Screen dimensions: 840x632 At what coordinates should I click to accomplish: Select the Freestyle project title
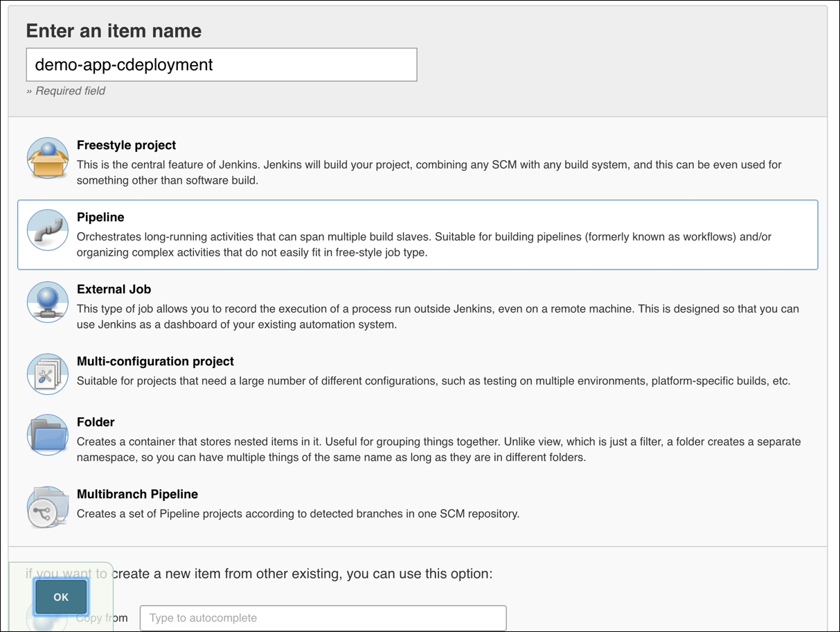(x=126, y=145)
